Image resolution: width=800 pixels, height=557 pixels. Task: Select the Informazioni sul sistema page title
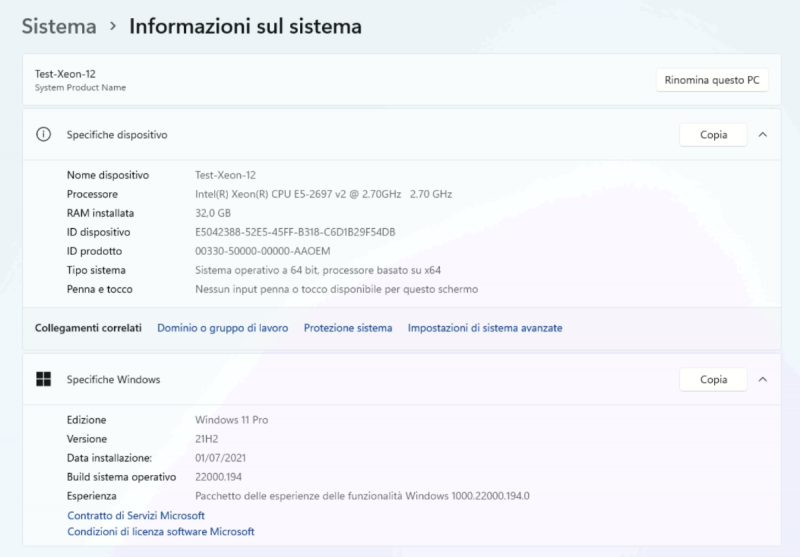tap(245, 27)
